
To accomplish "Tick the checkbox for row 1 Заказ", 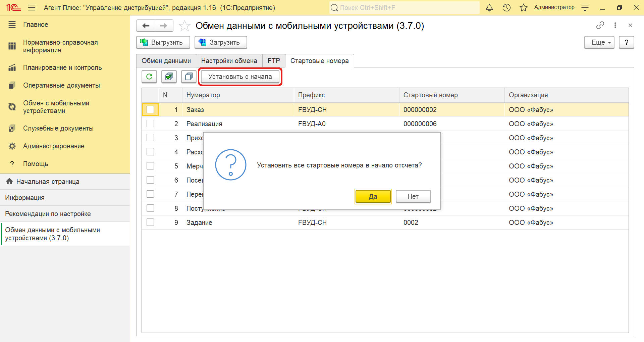I will 150,110.
